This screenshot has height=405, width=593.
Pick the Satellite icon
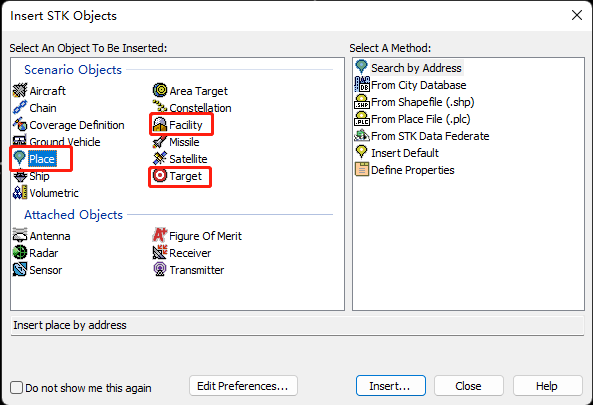coord(160,158)
